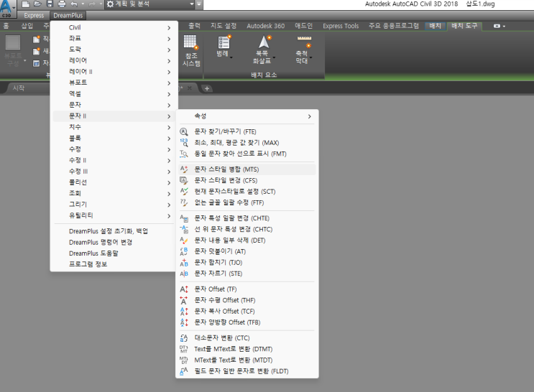Switch to the 배치 도구 ribbon tab
This screenshot has height=392, width=534.
click(464, 26)
